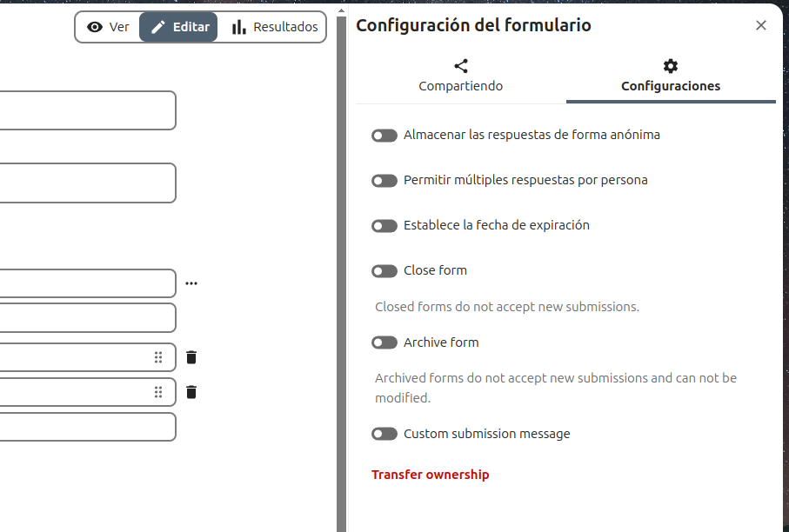Enable Almacenar las respuestas de forma anónima
Image resolution: width=789 pixels, height=532 pixels.
384,136
